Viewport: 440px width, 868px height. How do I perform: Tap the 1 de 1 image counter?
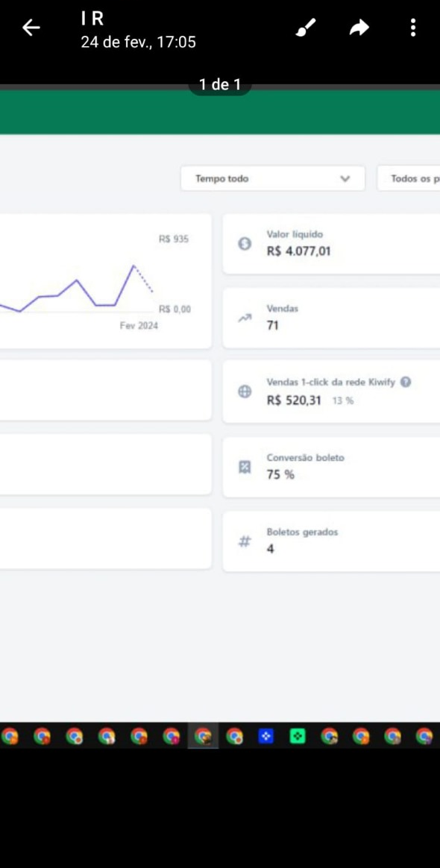coord(220,84)
